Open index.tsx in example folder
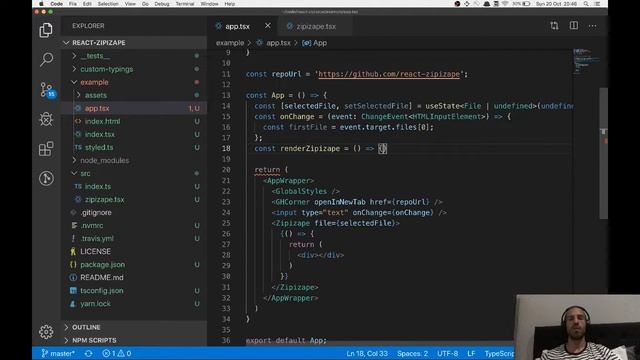Viewport: 640px width, 360px height. click(134, 134)
